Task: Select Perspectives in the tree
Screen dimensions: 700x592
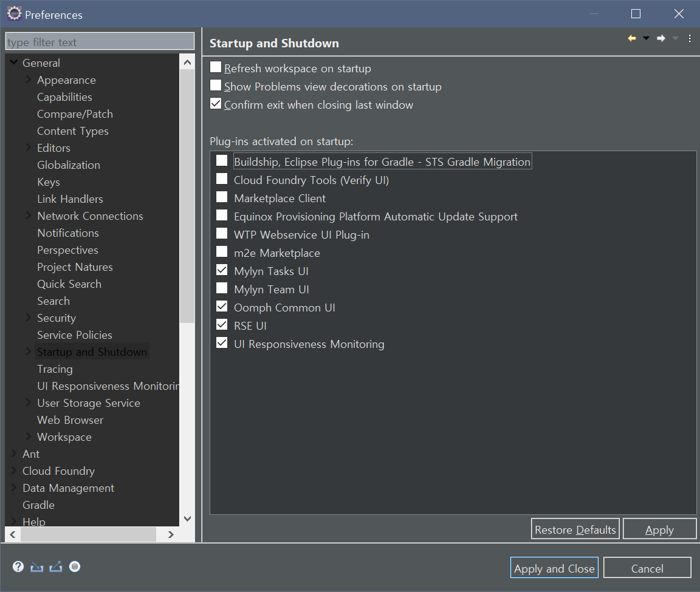Action: pos(67,250)
